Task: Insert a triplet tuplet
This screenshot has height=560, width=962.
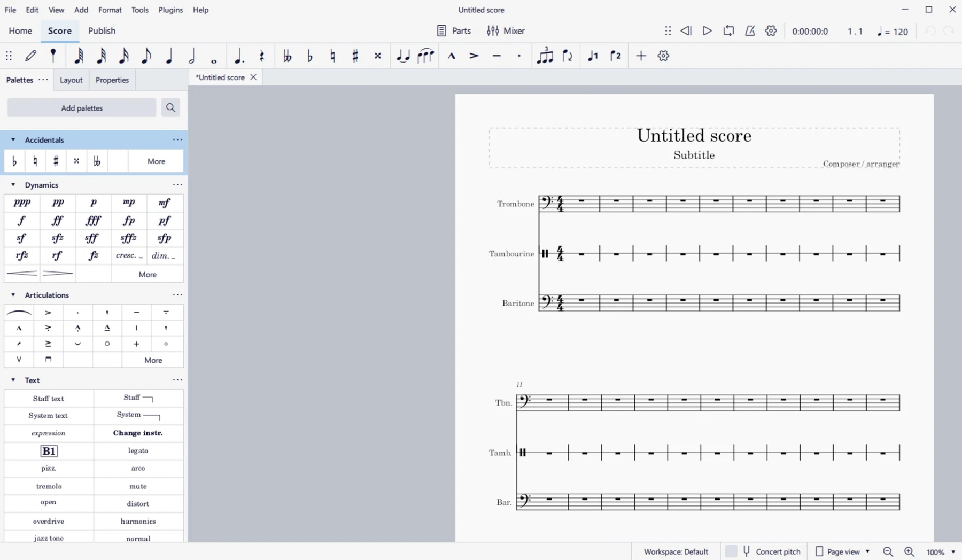Action: 545,56
